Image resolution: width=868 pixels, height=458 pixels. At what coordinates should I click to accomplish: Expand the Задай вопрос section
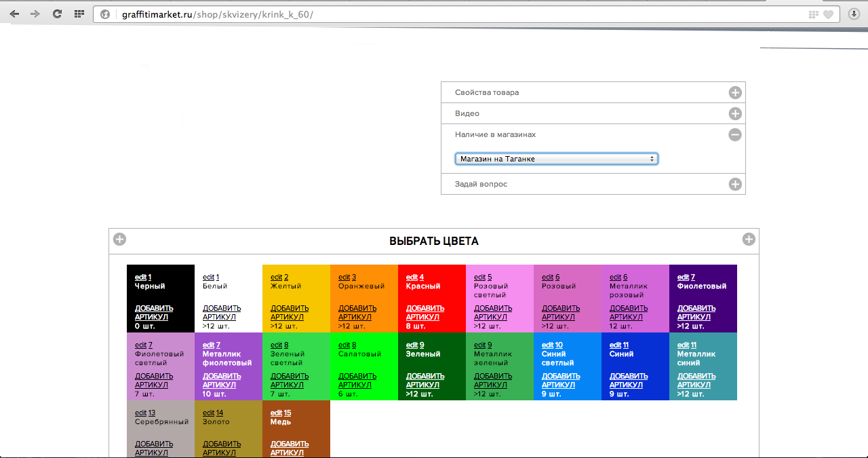735,185
